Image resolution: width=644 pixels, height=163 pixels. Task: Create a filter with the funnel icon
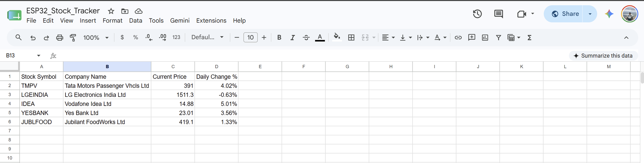(x=498, y=38)
